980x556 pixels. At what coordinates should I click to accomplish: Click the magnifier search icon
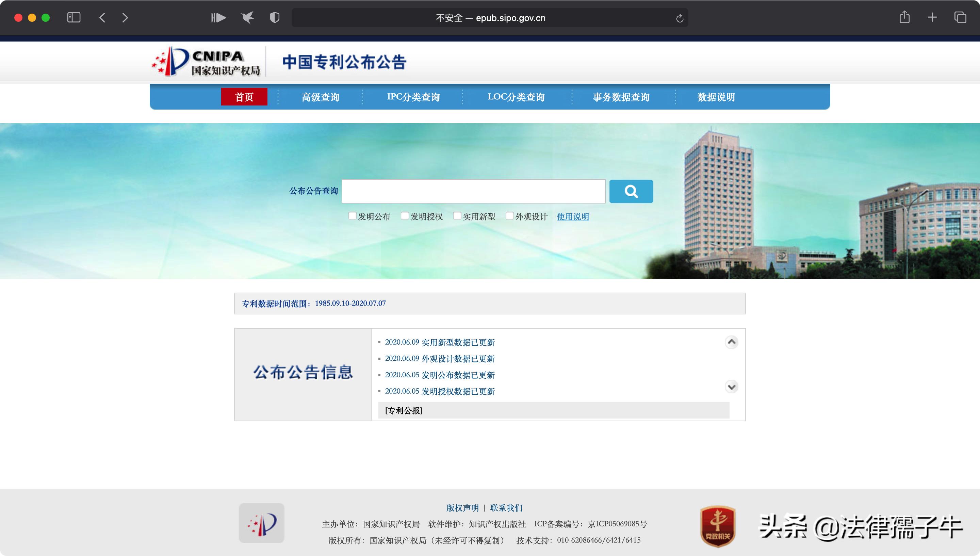631,191
